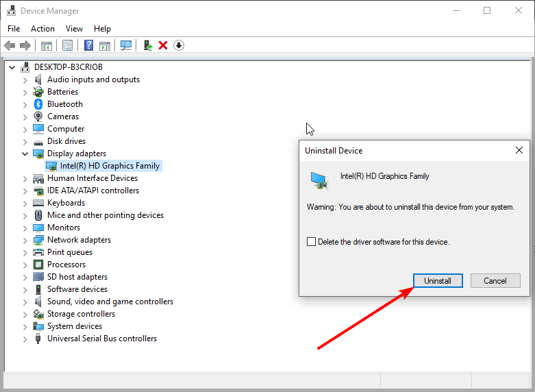Select the Storage controllers icon
535x392 pixels.
pyautogui.click(x=38, y=314)
